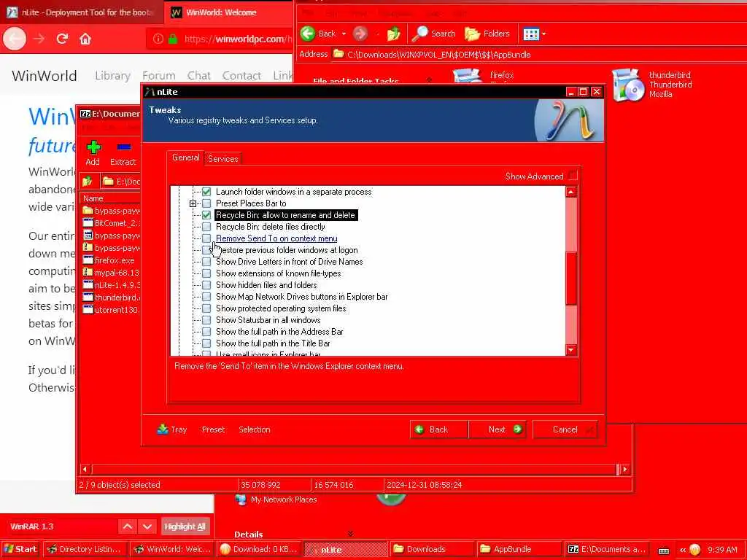Screen dimensions: 747x560
Task: Open the WinWorld Forum link
Action: click(158, 75)
